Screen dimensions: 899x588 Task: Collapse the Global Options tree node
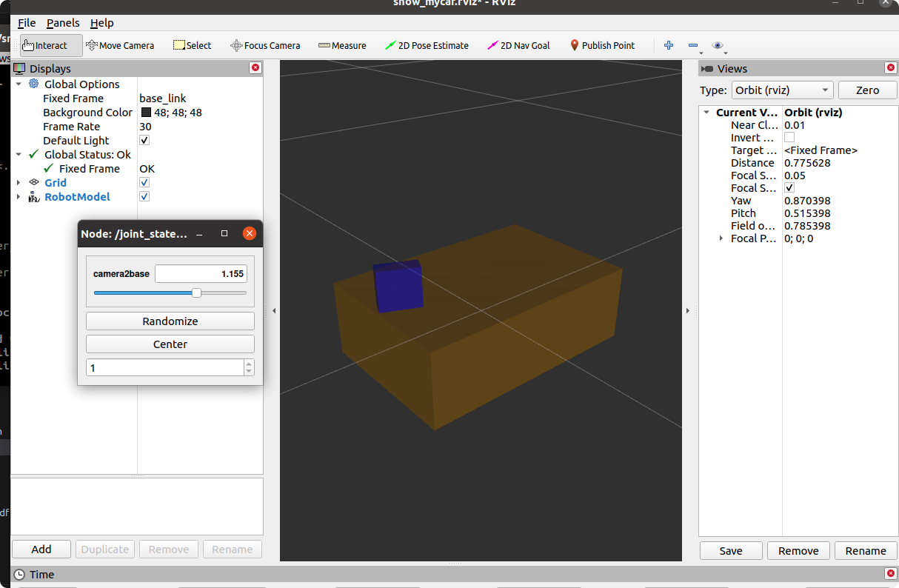[x=19, y=84]
